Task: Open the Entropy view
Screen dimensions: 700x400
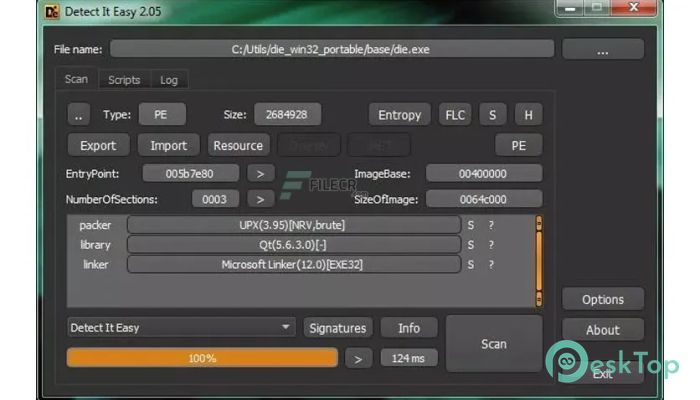Action: click(x=400, y=115)
